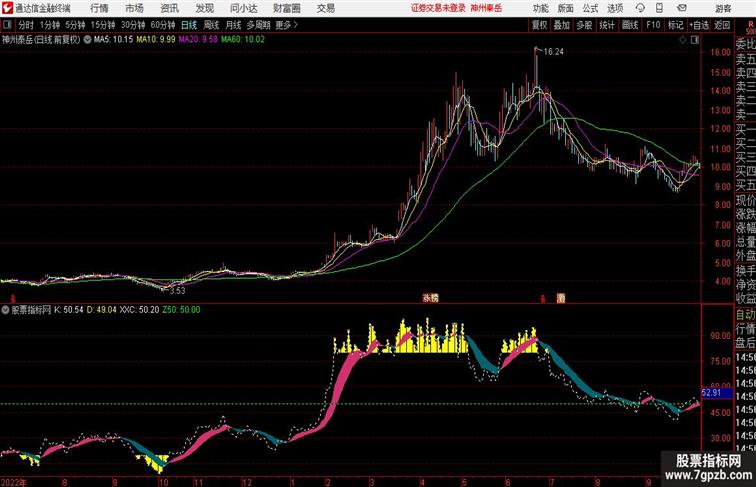The height and width of the screenshot is (487, 756).
Task: Switch to 30分钟 period
Action: [x=133, y=25]
